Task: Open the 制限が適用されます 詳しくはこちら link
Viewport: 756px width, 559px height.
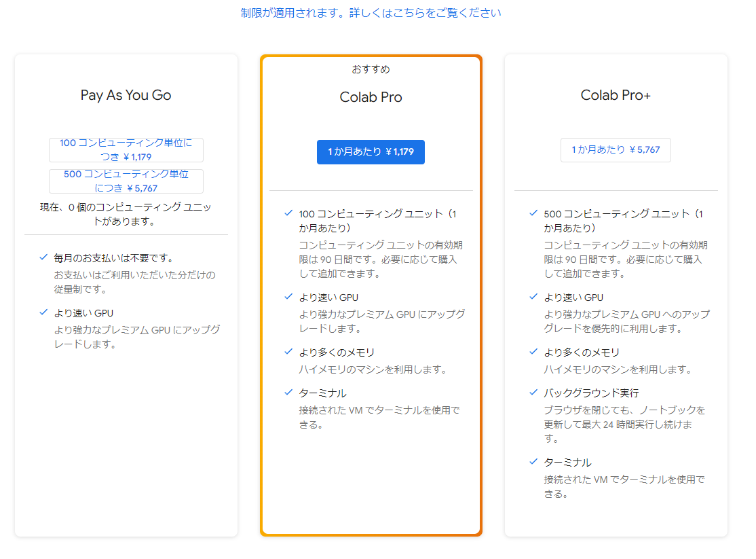Action: coord(371,12)
